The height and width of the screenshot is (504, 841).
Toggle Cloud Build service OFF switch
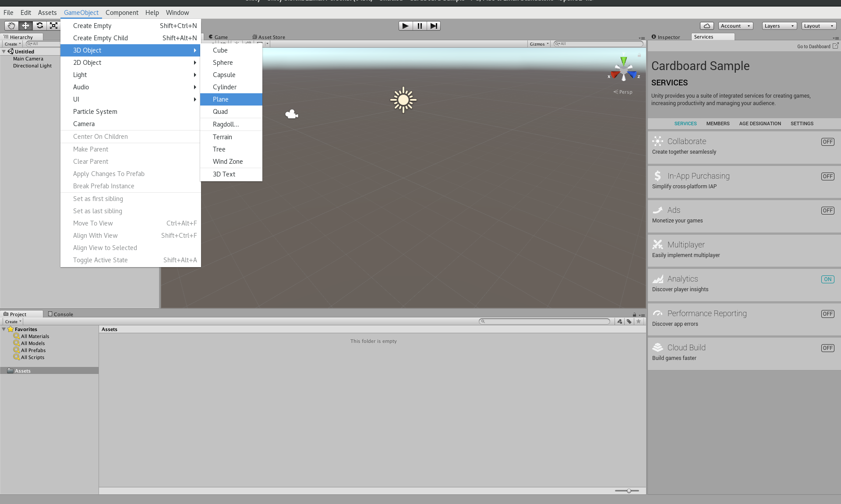(827, 348)
